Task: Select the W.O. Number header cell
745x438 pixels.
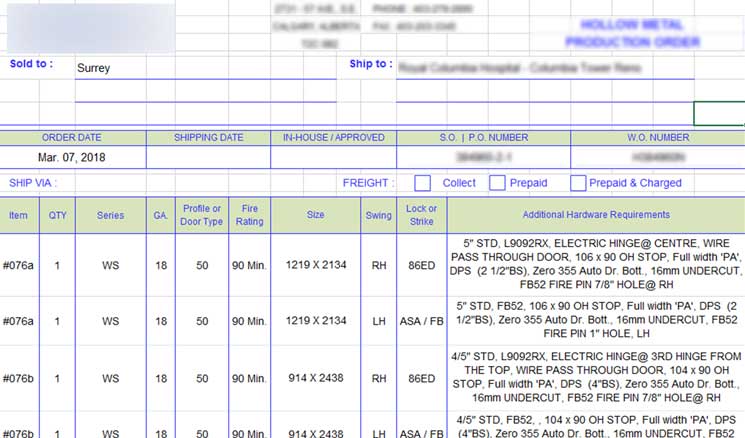Action: pyautogui.click(x=657, y=137)
